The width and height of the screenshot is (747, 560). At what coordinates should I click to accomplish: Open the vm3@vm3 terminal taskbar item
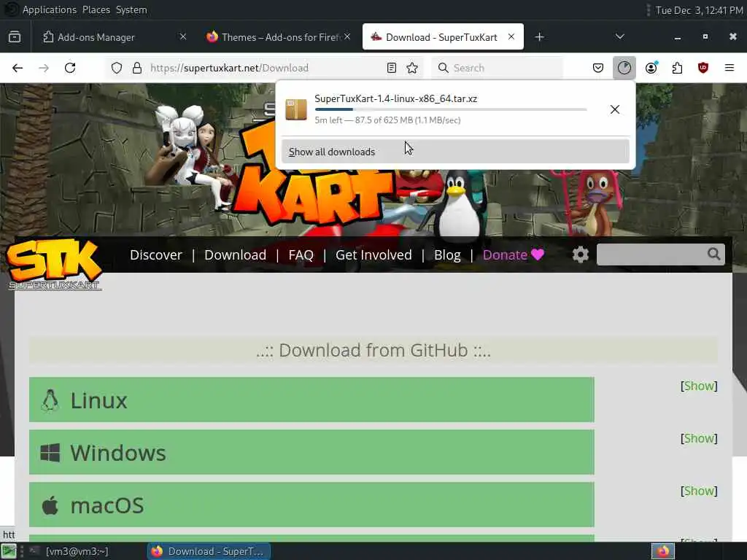[x=77, y=551]
